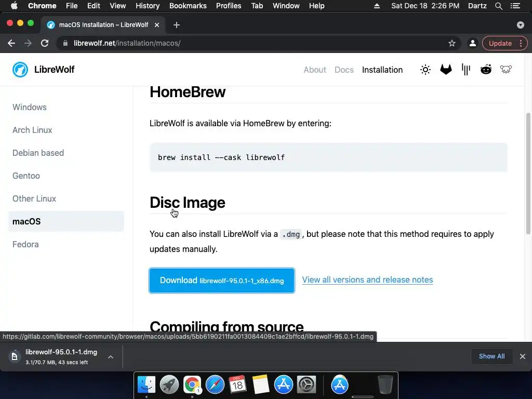Screen dimensions: 532x399
Task: Open the Chrome profile avatar icon
Action: point(472,43)
